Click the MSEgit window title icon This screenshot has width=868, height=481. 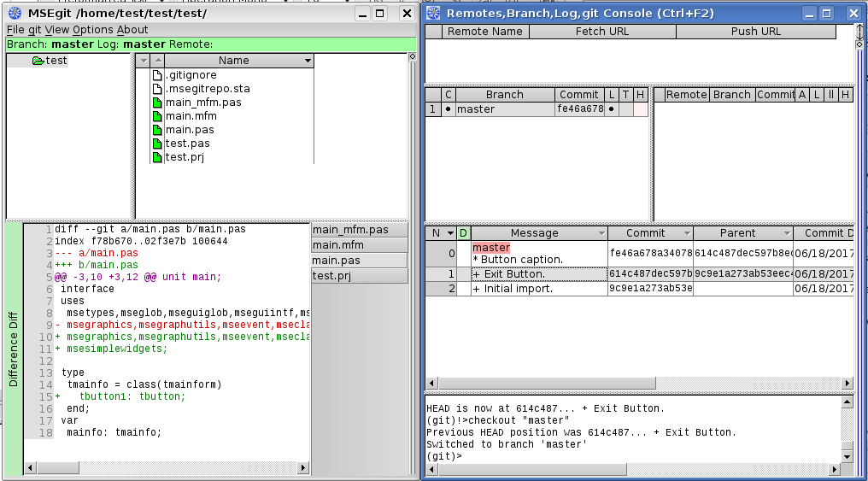coord(14,14)
